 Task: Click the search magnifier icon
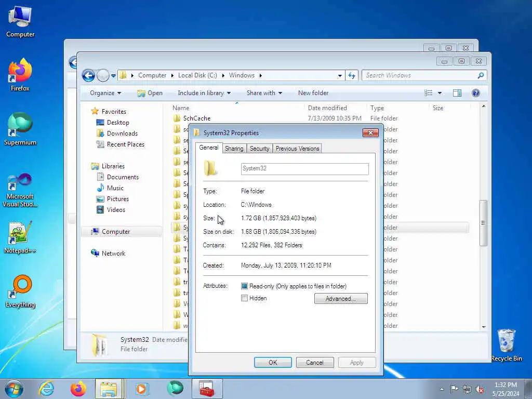[x=481, y=75]
